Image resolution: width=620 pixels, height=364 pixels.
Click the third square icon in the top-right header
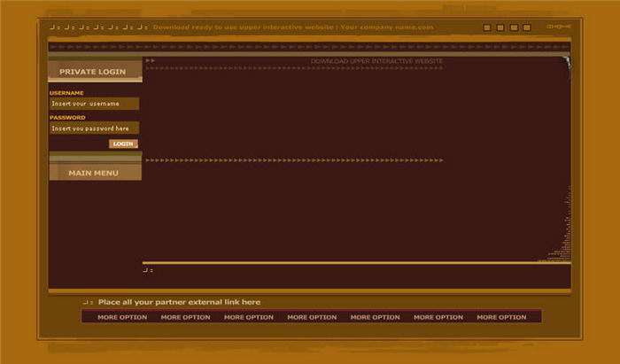tap(514, 27)
